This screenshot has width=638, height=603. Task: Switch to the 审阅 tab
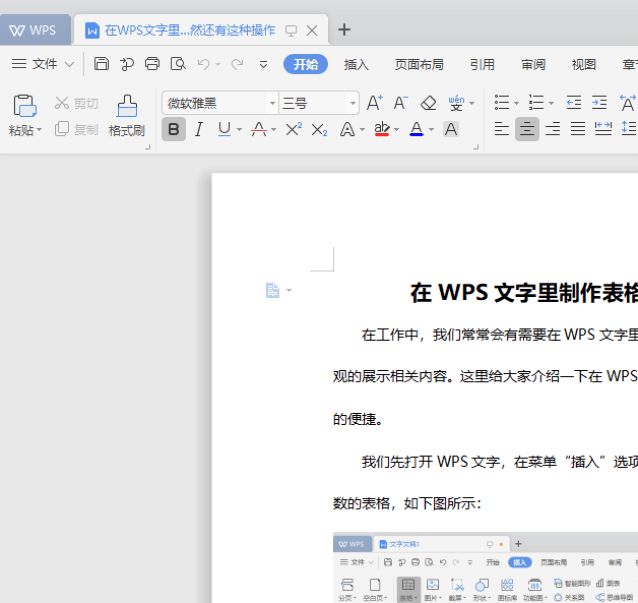pyautogui.click(x=533, y=64)
